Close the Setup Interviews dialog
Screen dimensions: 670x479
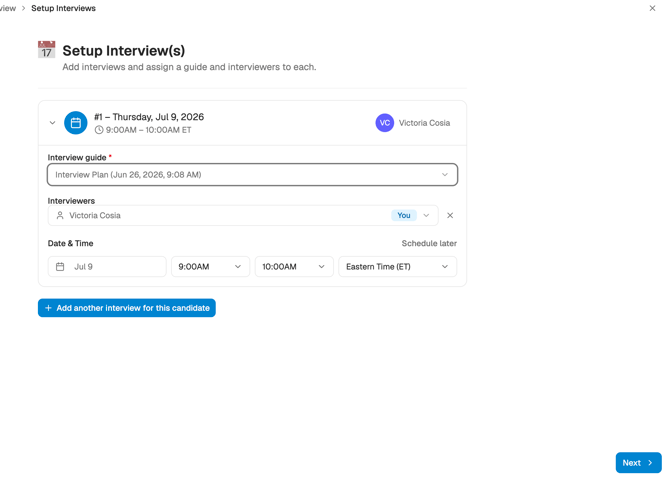652,8
